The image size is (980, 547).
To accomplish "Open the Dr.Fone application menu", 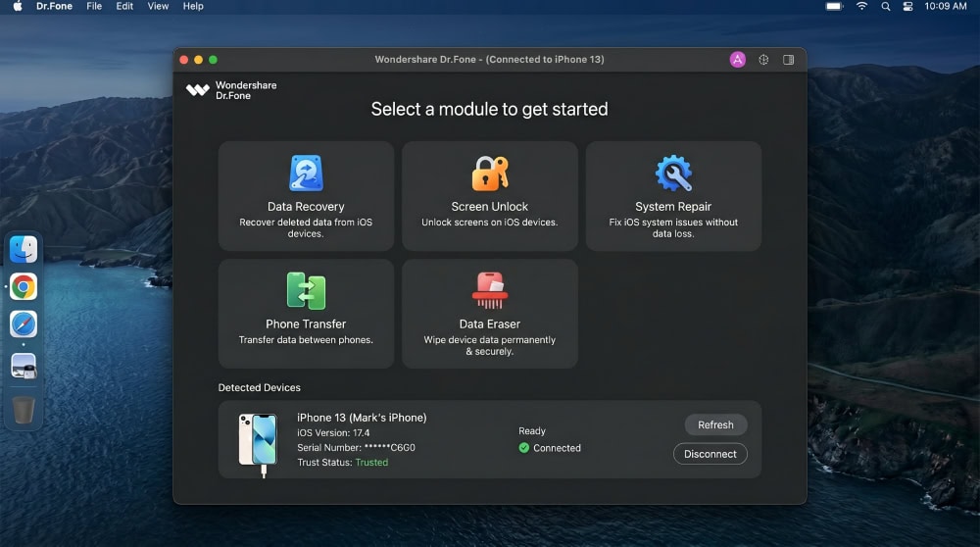I will coord(54,6).
